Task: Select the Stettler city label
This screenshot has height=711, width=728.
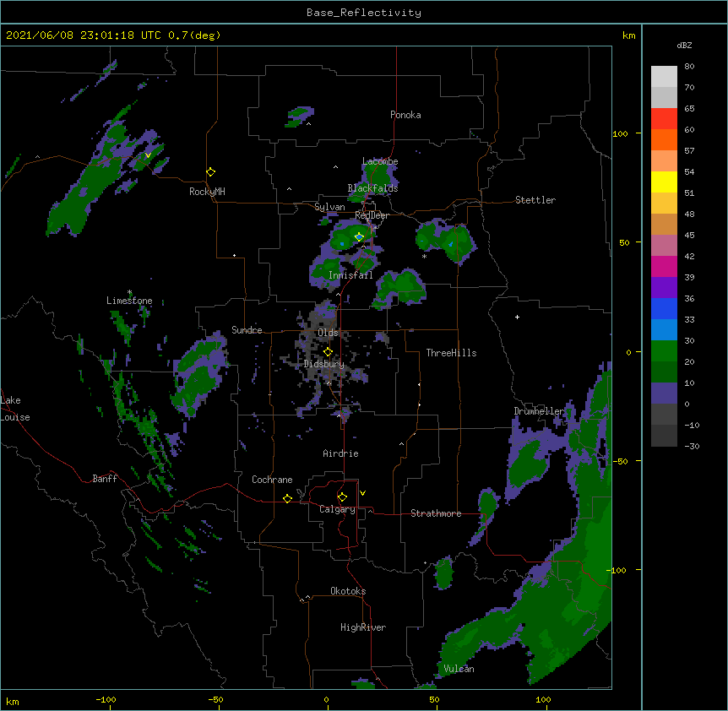Action: pyautogui.click(x=535, y=200)
